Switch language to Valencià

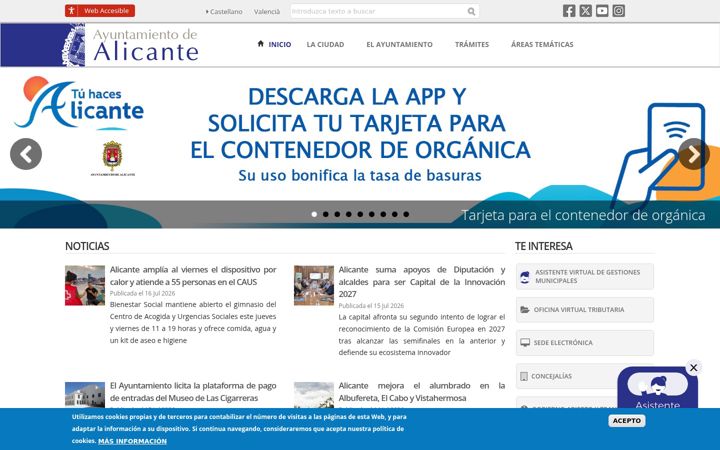coord(267,11)
